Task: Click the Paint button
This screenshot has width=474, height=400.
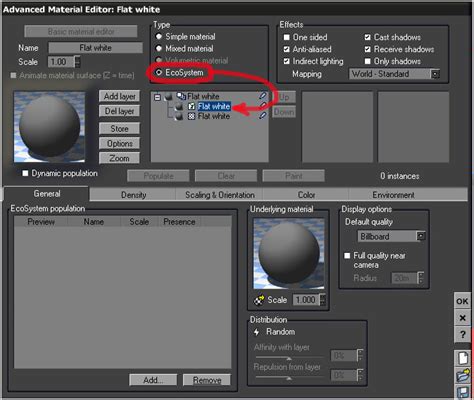Action: [294, 176]
